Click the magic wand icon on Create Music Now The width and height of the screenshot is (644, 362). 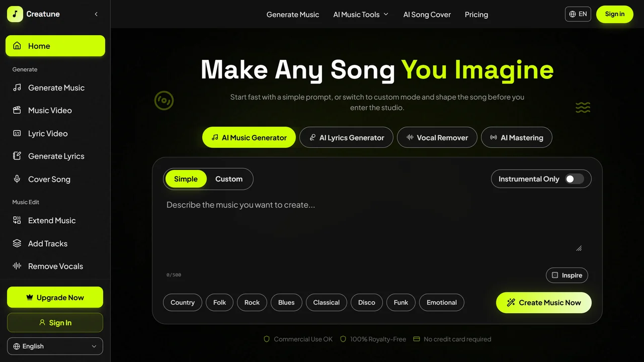coord(511,303)
